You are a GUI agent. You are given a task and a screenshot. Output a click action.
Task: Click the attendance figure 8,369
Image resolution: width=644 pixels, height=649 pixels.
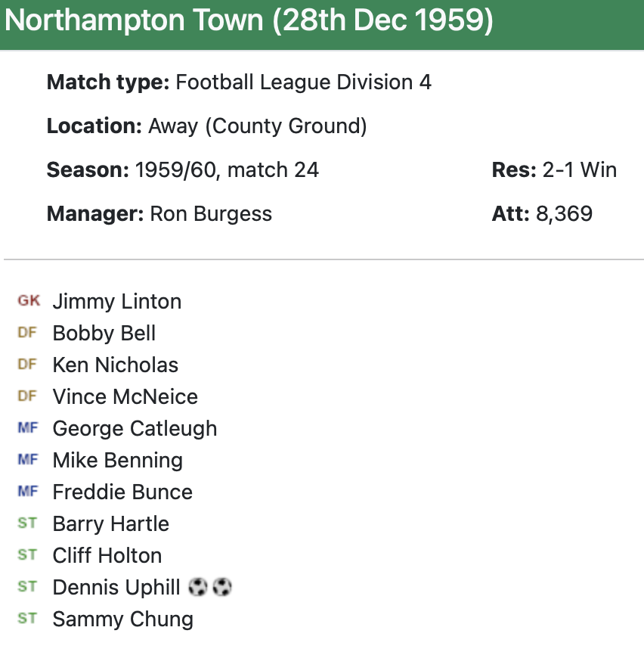tap(564, 214)
